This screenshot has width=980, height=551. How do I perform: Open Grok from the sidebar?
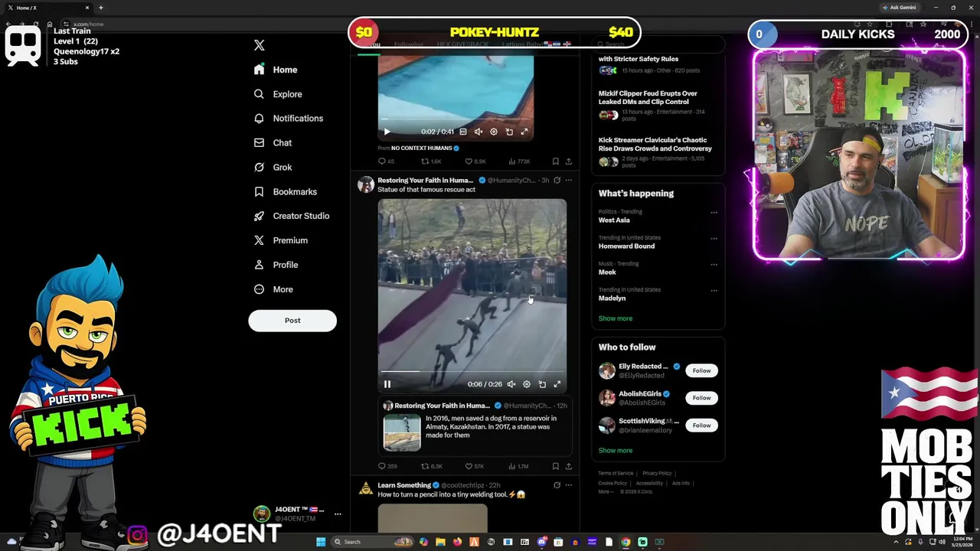tap(273, 168)
